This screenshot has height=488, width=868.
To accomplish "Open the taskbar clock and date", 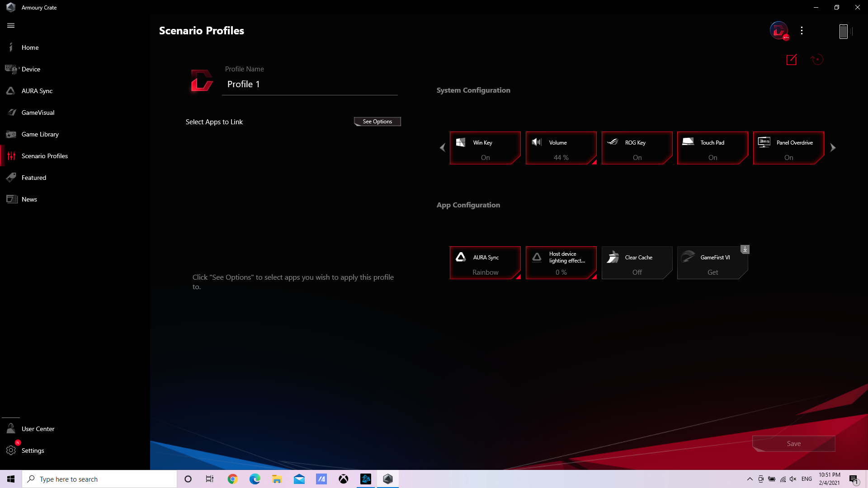I will [830, 479].
